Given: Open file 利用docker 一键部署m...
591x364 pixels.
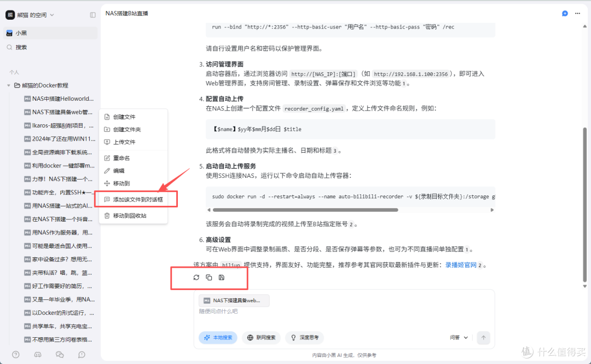Looking at the screenshot, I should [x=59, y=166].
